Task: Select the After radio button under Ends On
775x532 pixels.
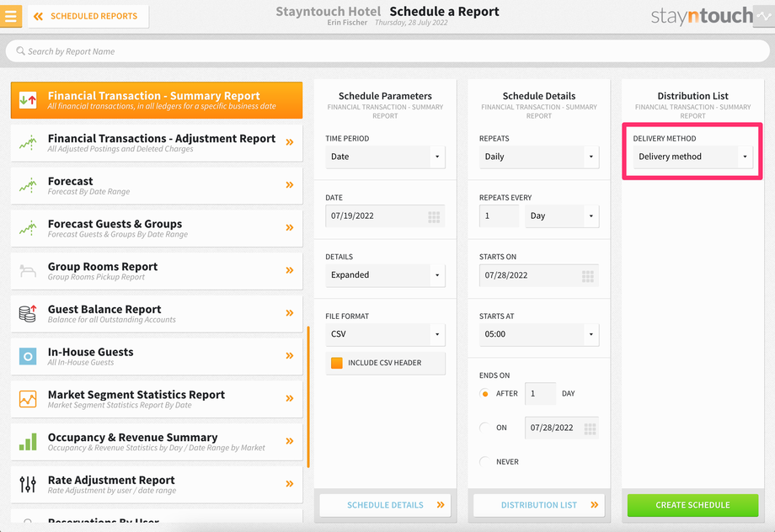Action: 485,394
